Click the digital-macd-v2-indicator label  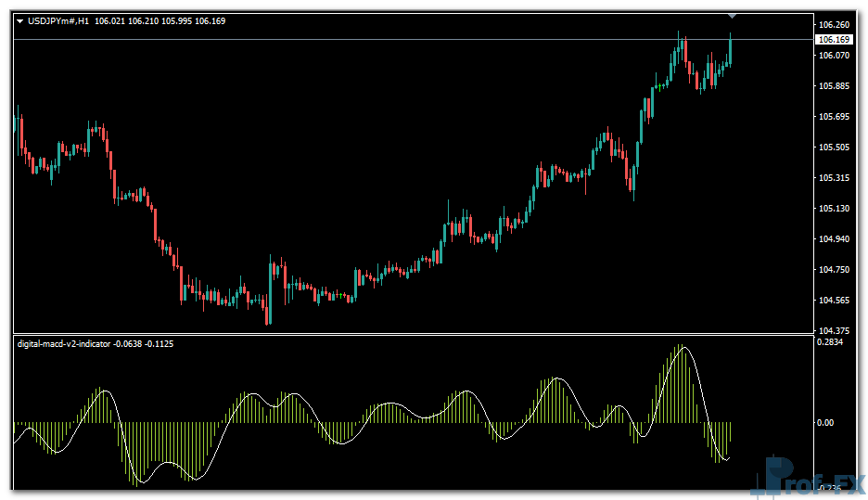[x=63, y=343]
